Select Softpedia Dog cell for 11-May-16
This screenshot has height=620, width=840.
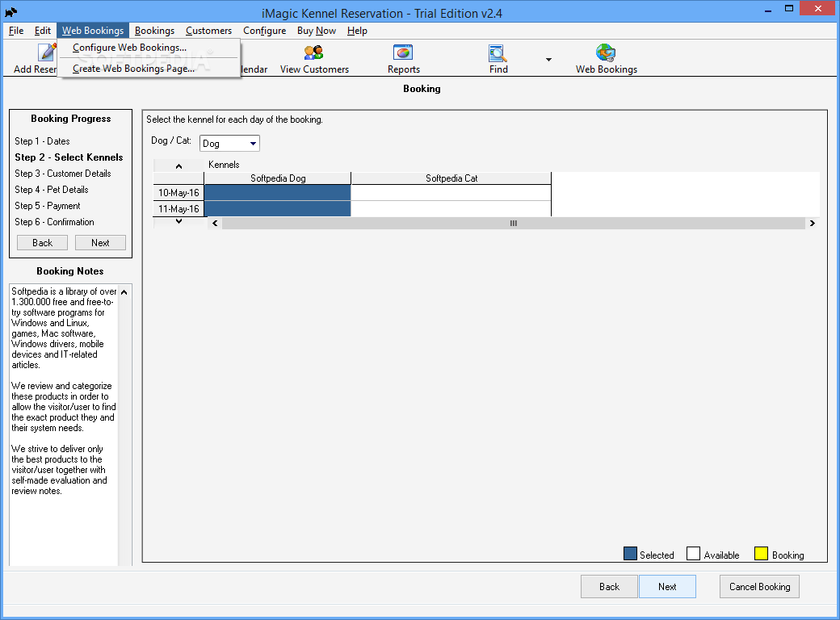tap(278, 209)
